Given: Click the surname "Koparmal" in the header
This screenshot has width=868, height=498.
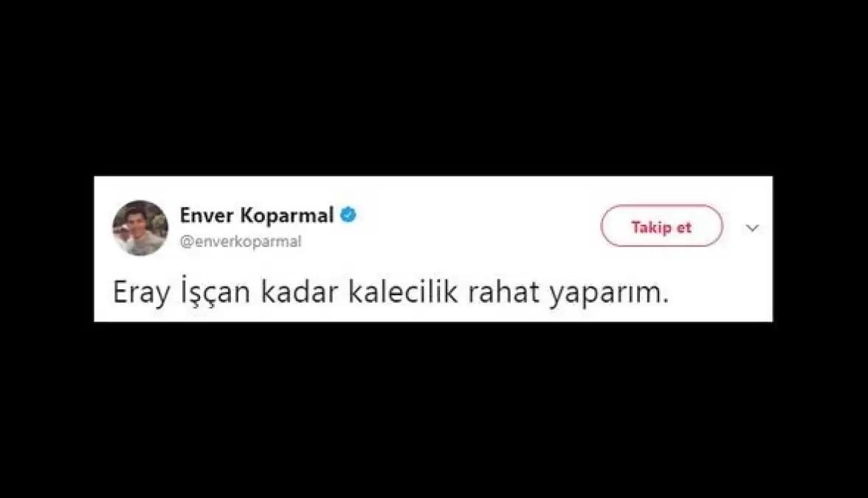Looking at the screenshot, I should click(x=287, y=215).
